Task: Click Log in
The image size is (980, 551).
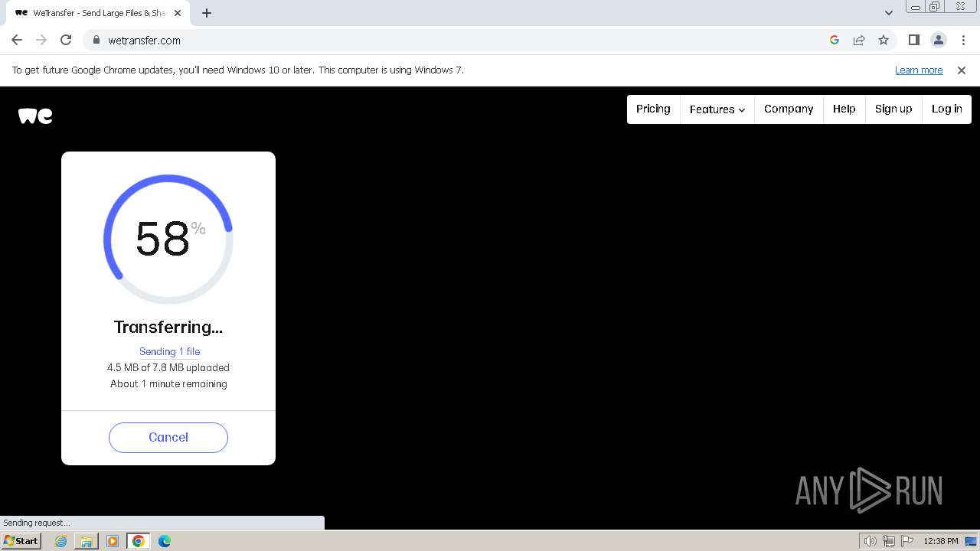Action: pyautogui.click(x=947, y=109)
